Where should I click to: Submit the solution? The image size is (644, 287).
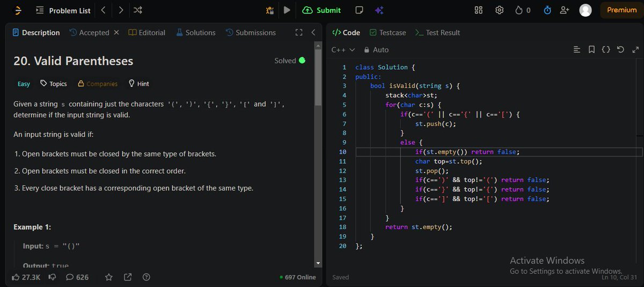click(x=321, y=10)
